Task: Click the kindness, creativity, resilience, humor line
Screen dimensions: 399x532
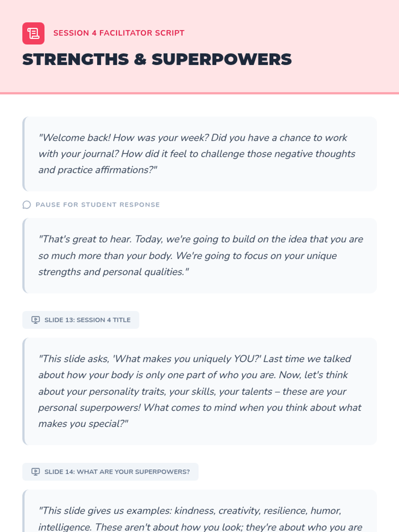Action: tap(190, 511)
